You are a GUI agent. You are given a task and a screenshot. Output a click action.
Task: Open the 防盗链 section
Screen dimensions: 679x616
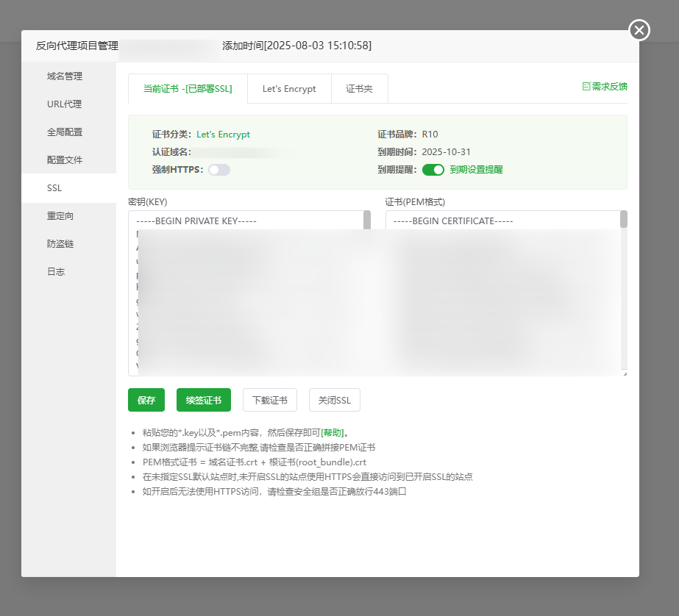point(60,244)
